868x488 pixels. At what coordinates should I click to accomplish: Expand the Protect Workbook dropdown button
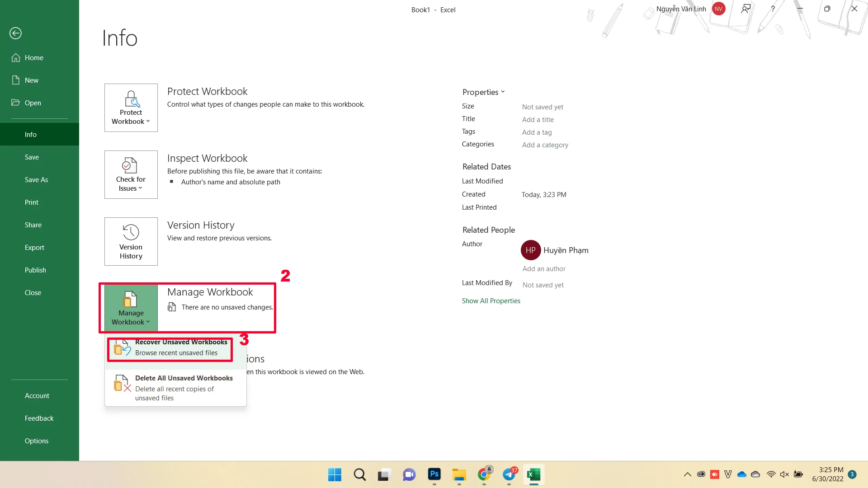131,108
